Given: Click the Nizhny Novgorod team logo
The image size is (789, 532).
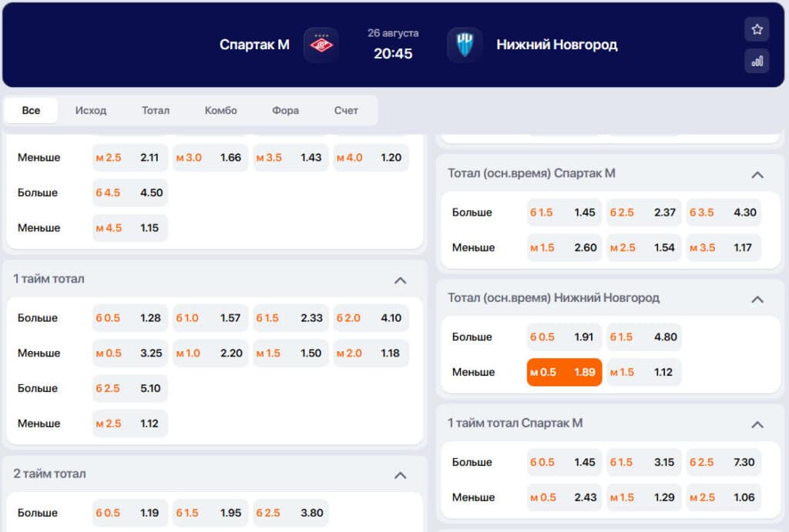Looking at the screenshot, I should pyautogui.click(x=465, y=45).
